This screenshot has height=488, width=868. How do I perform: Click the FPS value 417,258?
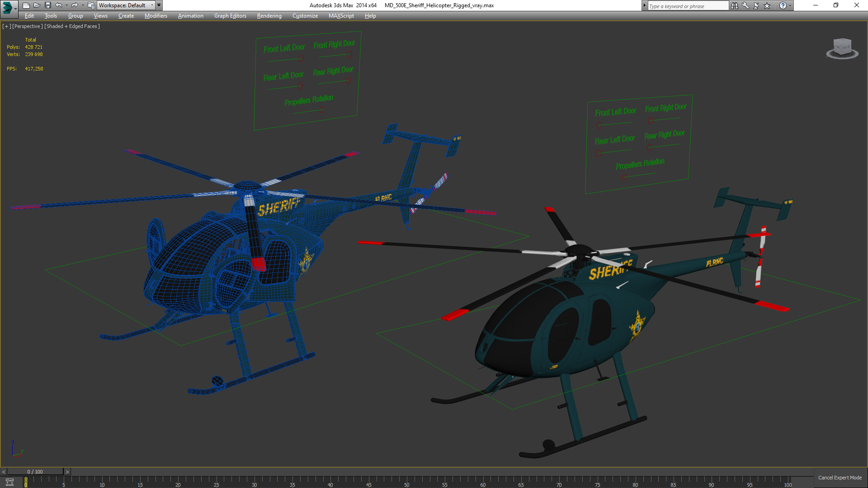34,69
